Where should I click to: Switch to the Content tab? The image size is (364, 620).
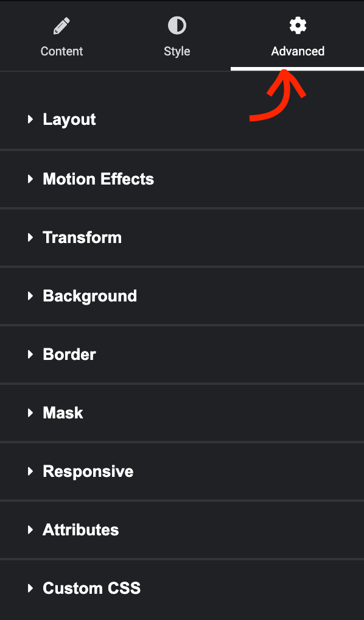tap(61, 51)
